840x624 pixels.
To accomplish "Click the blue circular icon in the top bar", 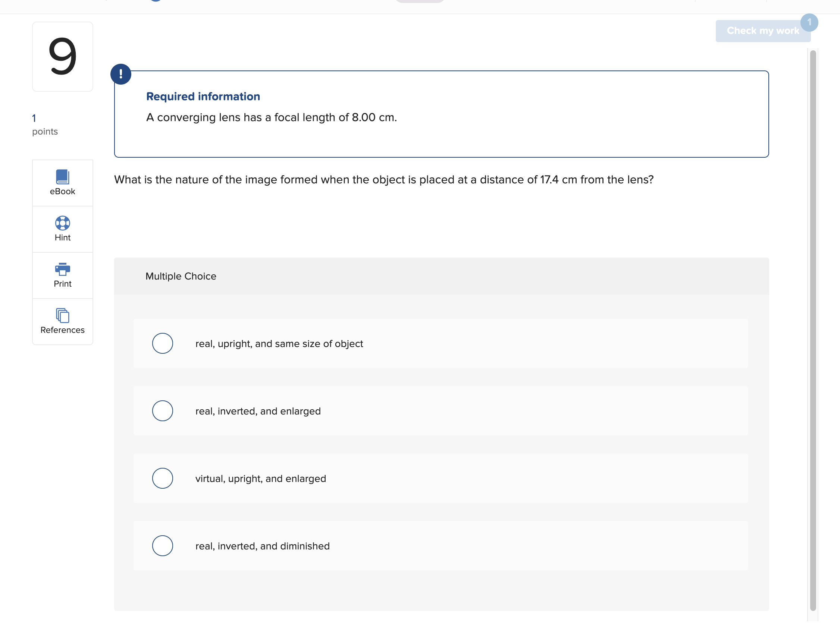I will 155,1.
